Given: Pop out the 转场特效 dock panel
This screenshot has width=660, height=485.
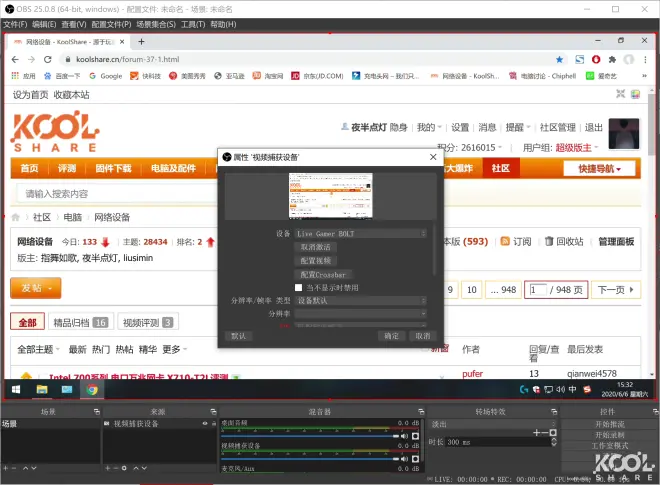Looking at the screenshot, I should point(554,412).
